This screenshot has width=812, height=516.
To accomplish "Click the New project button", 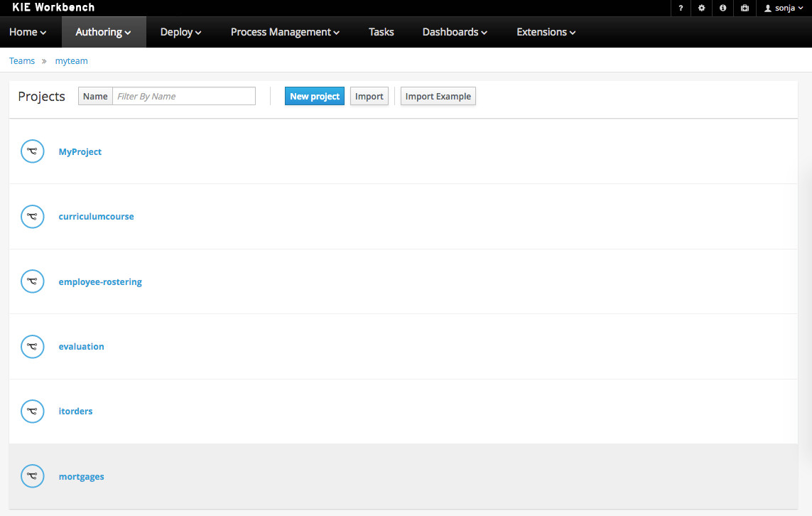I will 315,97.
